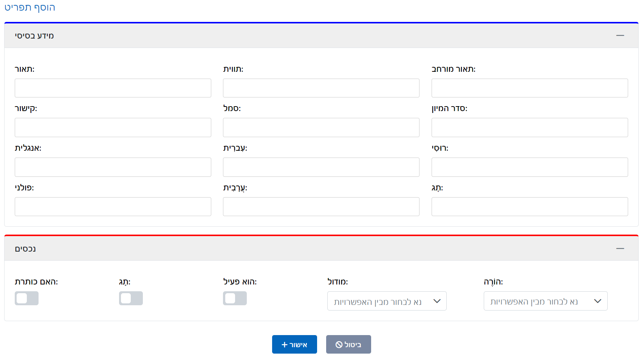Focus the סמל symbol field
The width and height of the screenshot is (644, 357).
click(321, 127)
